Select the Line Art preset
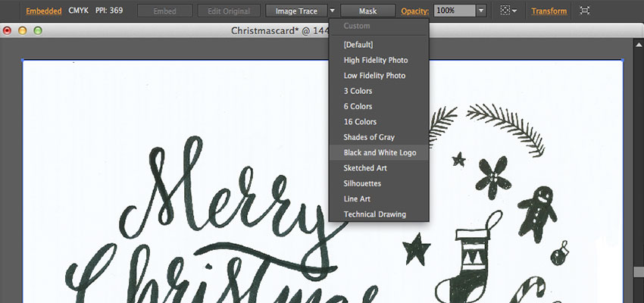644x303 pixels. [x=379, y=198]
